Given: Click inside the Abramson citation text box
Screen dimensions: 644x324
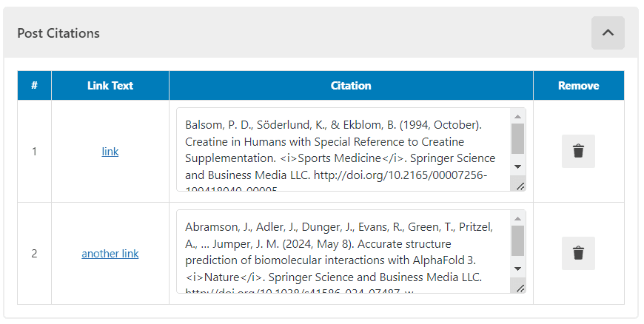Looking at the screenshot, I should click(x=341, y=252).
